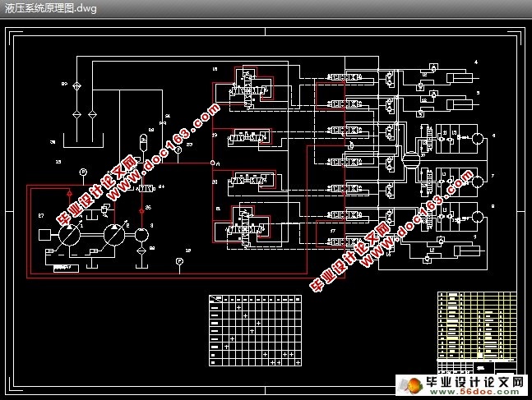Image resolution: width=532 pixels, height=400 pixels.
Task: Click the node point labeled A
Action: [x=213, y=163]
